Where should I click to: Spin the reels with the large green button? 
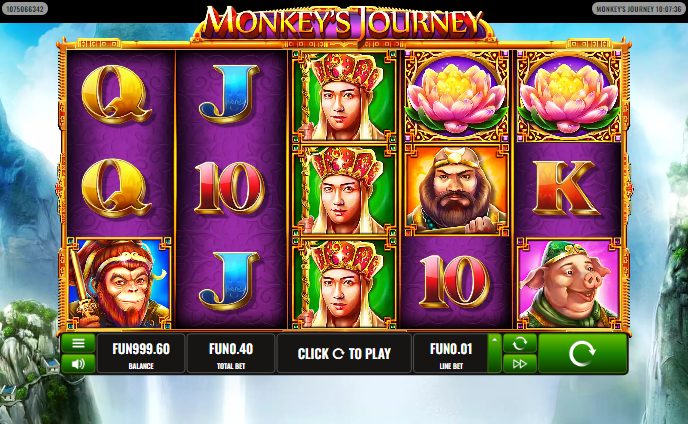(582, 353)
